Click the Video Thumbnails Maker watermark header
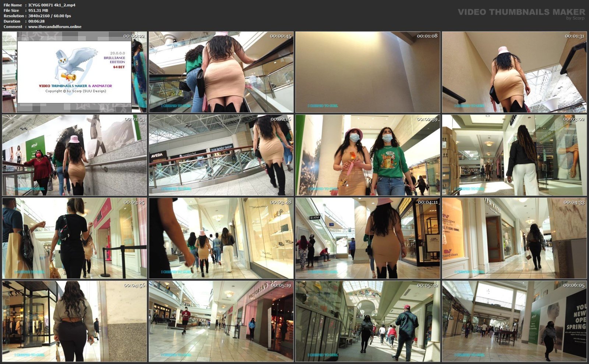Viewport: 589px width, 364px height. [x=521, y=13]
